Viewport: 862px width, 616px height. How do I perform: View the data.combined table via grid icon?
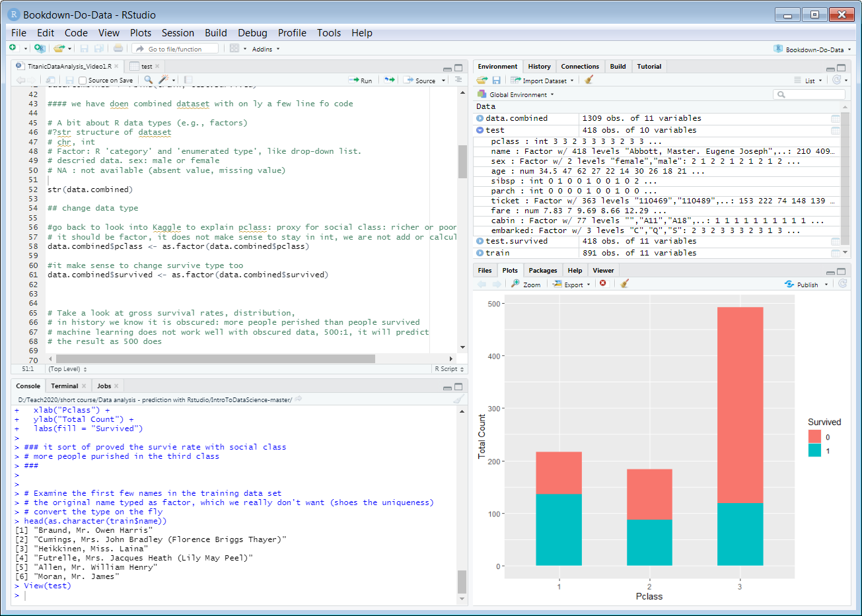tap(835, 119)
